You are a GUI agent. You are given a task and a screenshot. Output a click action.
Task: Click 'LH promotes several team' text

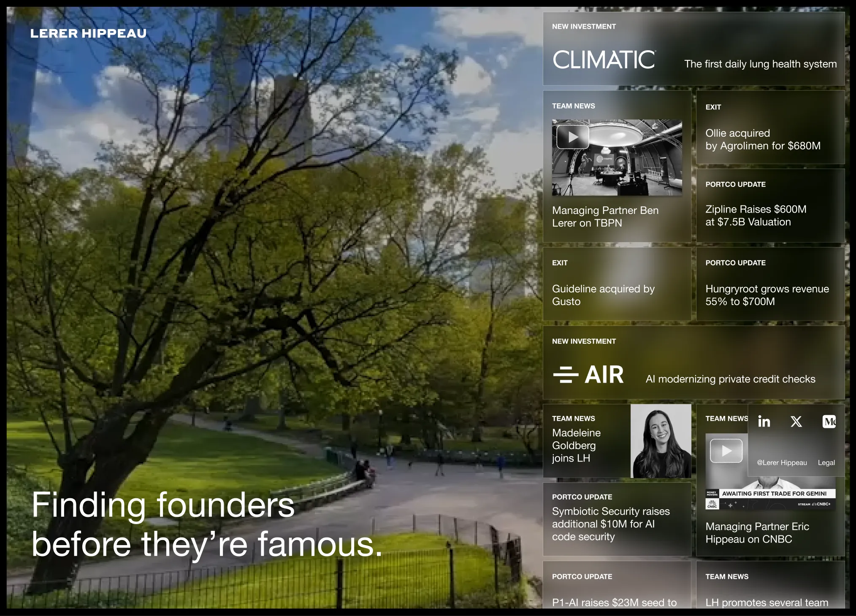click(x=767, y=602)
